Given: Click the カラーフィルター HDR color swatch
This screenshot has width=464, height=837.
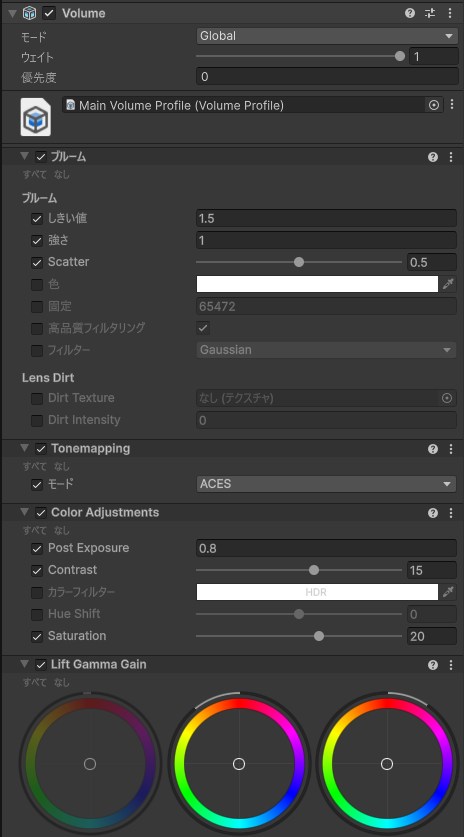Looking at the screenshot, I should pyautogui.click(x=317, y=592).
